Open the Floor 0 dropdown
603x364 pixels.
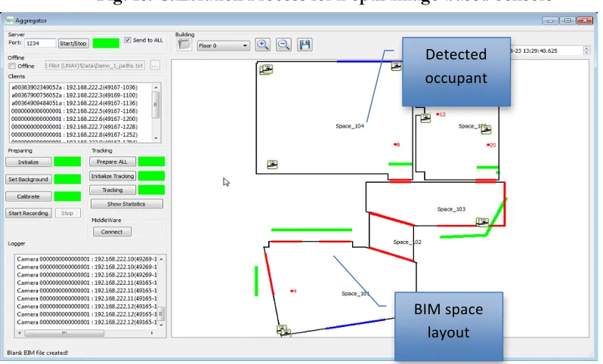click(x=223, y=45)
